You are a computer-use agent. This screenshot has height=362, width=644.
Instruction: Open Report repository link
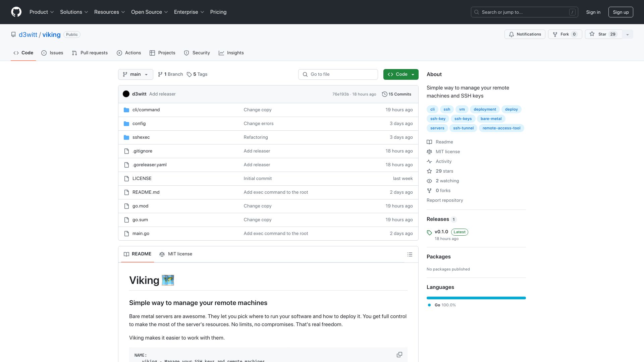pyautogui.click(x=445, y=200)
